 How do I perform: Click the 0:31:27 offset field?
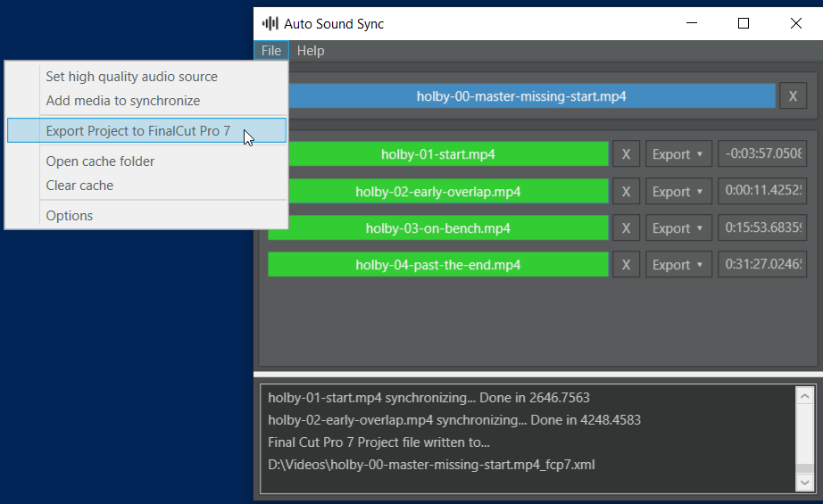click(762, 264)
